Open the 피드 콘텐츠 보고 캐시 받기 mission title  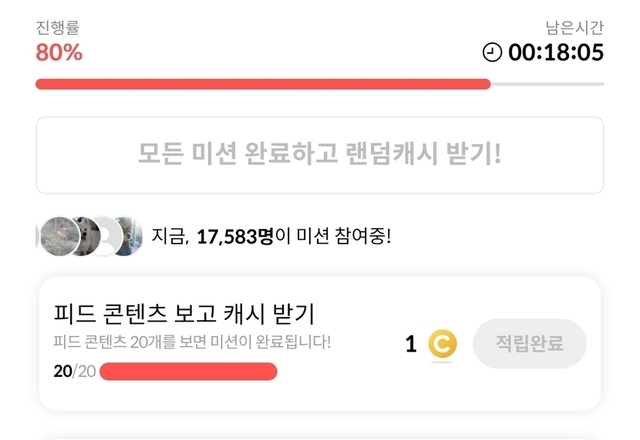click(184, 313)
